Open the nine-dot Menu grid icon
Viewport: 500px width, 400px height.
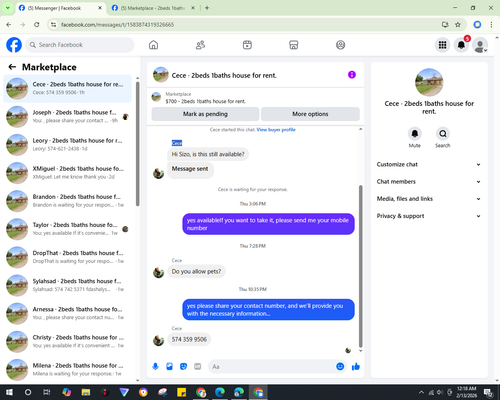point(442,45)
